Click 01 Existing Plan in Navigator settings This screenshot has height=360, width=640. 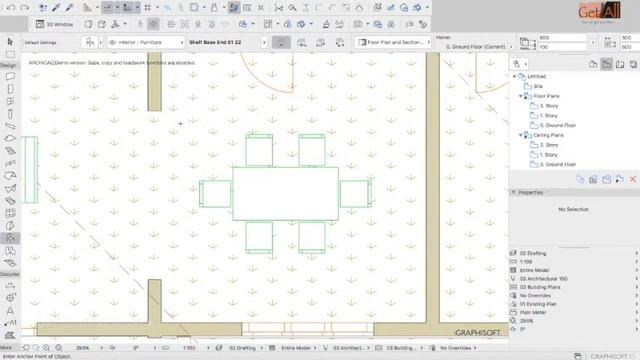[538, 304]
